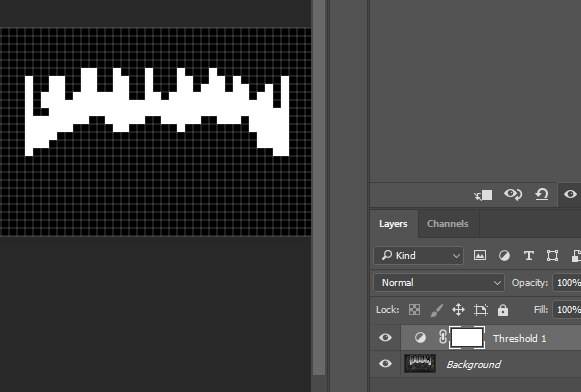Reset adjustment to defaults icon
This screenshot has height=392, width=581.
(541, 194)
